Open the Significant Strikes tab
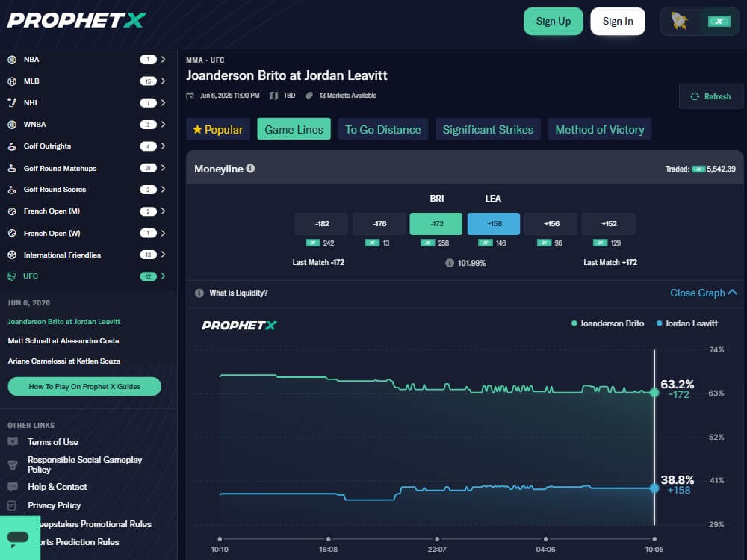Image resolution: width=747 pixels, height=560 pixels. pos(488,129)
